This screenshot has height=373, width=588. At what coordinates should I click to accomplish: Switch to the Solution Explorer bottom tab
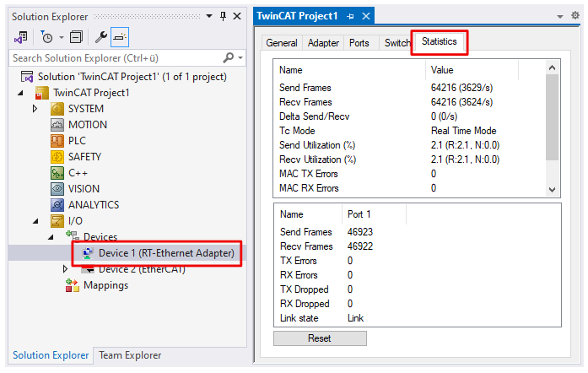coord(51,355)
